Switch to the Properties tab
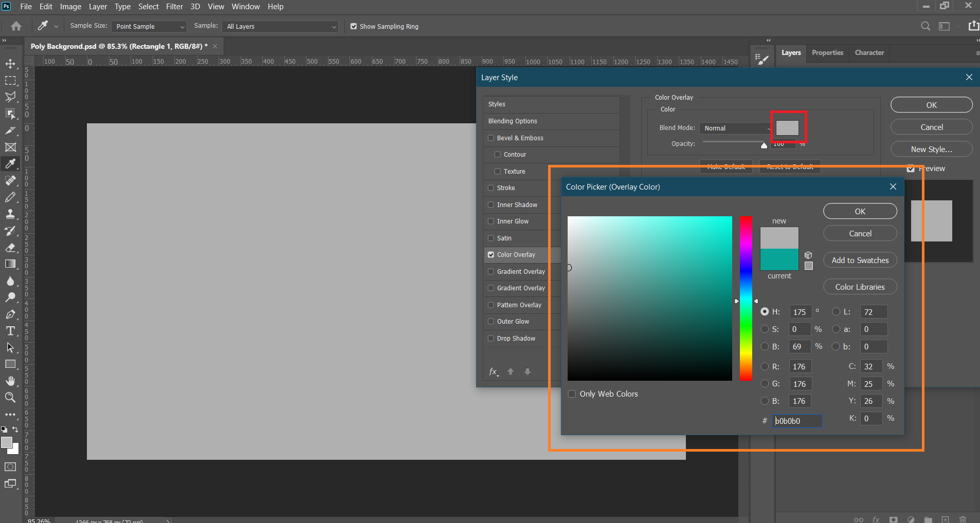 coord(827,53)
